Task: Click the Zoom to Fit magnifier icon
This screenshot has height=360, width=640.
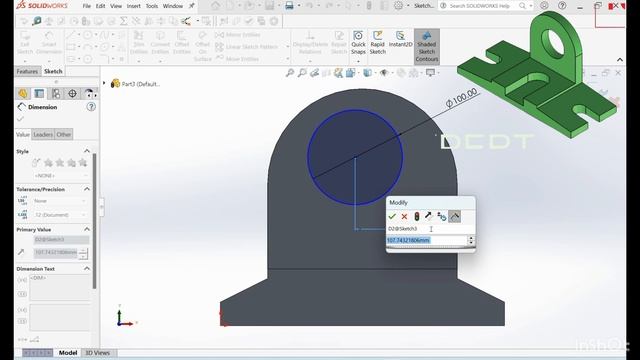Action: 290,73
